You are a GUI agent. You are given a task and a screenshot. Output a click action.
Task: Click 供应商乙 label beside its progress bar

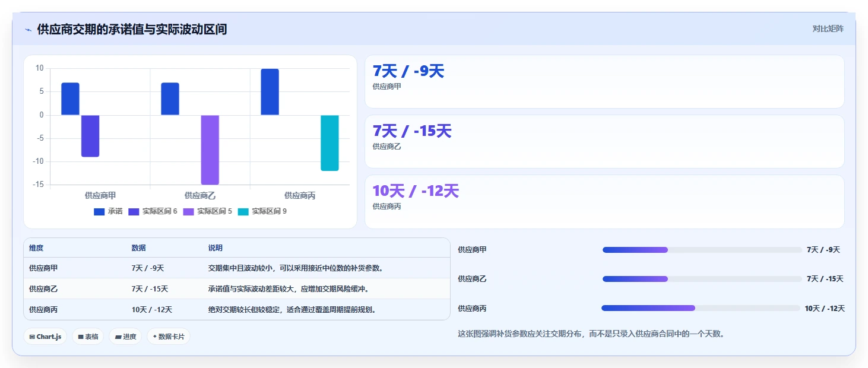[x=472, y=279]
